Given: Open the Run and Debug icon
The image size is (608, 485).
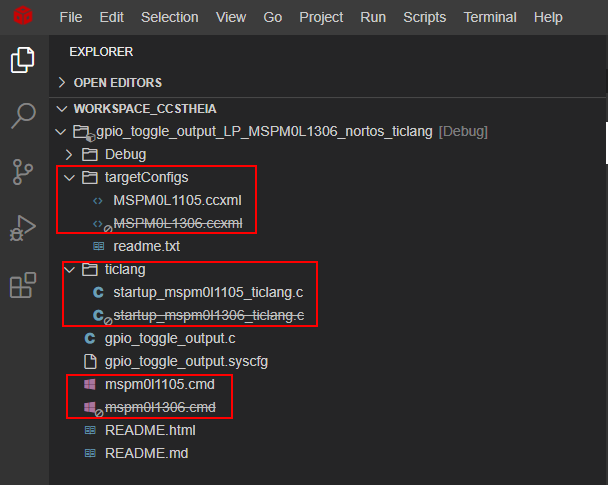Looking at the screenshot, I should (23, 229).
